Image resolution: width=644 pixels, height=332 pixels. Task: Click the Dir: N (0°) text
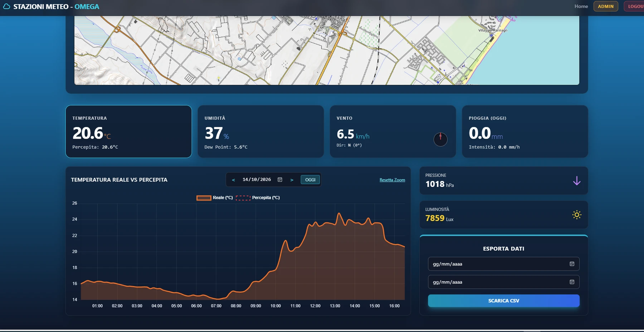pyautogui.click(x=349, y=145)
